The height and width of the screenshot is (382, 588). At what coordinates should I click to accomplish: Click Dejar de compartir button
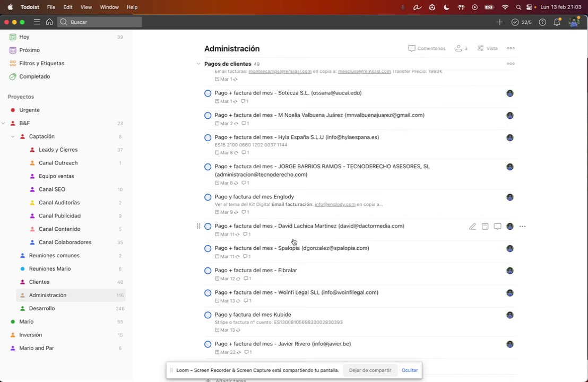370,370
